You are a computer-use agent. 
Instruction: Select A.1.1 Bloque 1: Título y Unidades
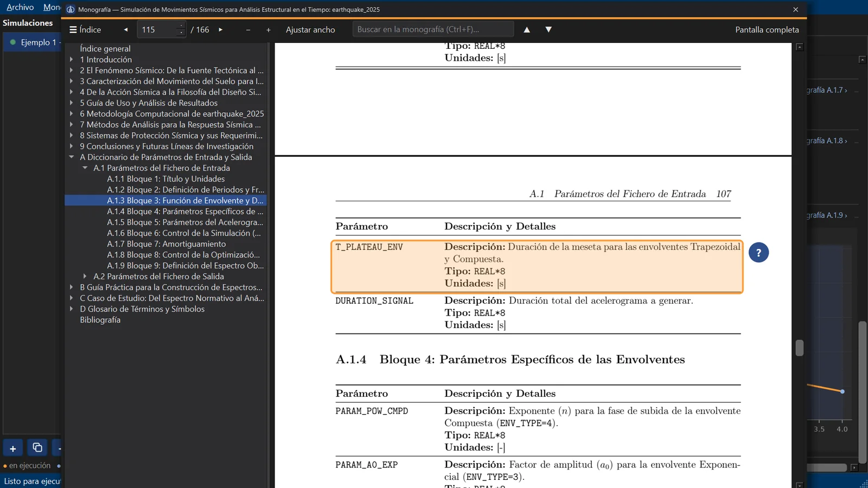tap(165, 179)
